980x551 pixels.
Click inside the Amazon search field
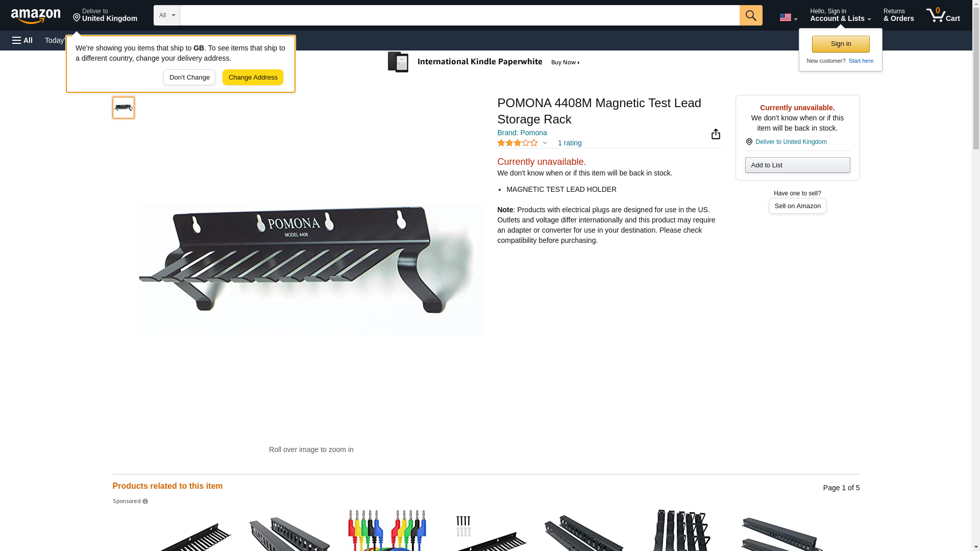point(459,15)
